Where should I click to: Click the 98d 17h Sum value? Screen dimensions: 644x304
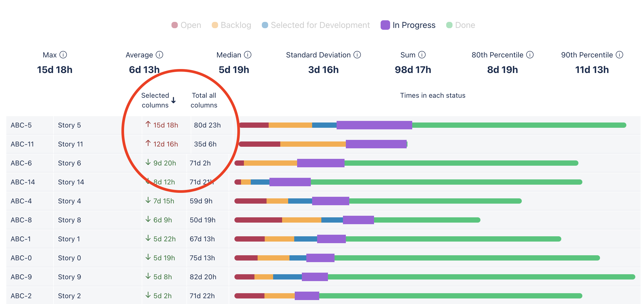413,70
